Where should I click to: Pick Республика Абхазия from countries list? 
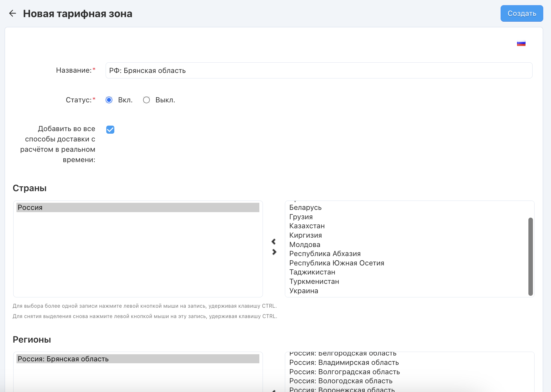coord(325,254)
